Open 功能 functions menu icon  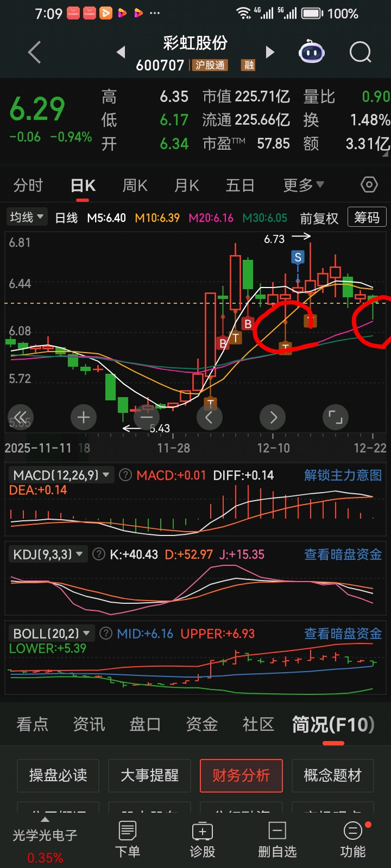[x=353, y=839]
